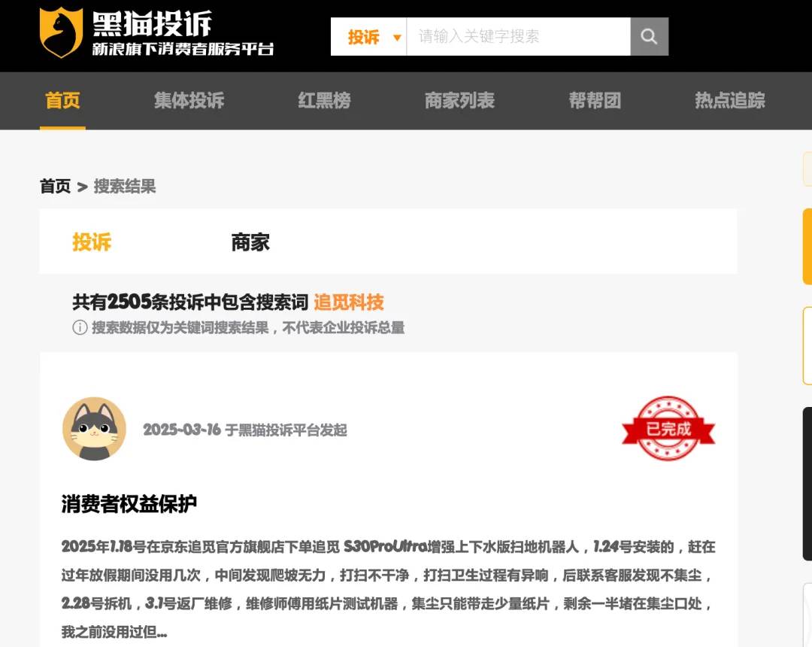Click the magnifier search button

click(x=650, y=36)
